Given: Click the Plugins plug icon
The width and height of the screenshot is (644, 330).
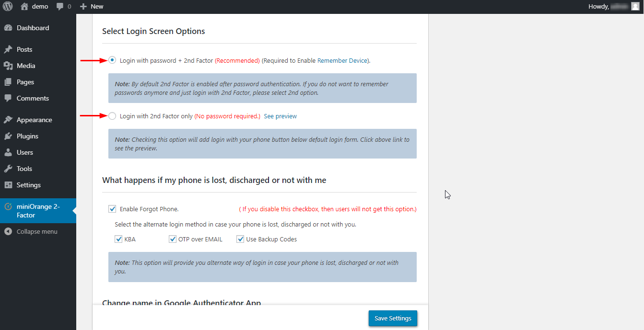Looking at the screenshot, I should point(8,136).
